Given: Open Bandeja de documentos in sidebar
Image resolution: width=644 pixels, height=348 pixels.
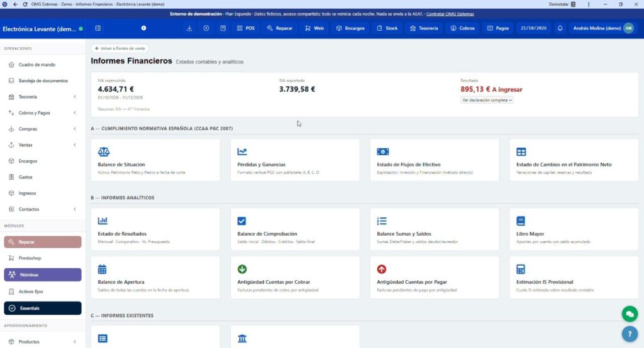Looking at the screenshot, I should click(x=42, y=81).
